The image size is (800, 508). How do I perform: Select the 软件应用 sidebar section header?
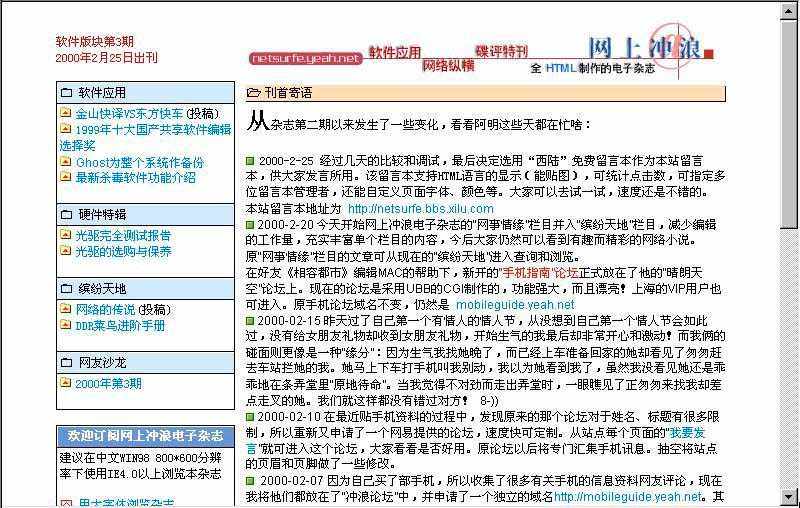tap(145, 92)
